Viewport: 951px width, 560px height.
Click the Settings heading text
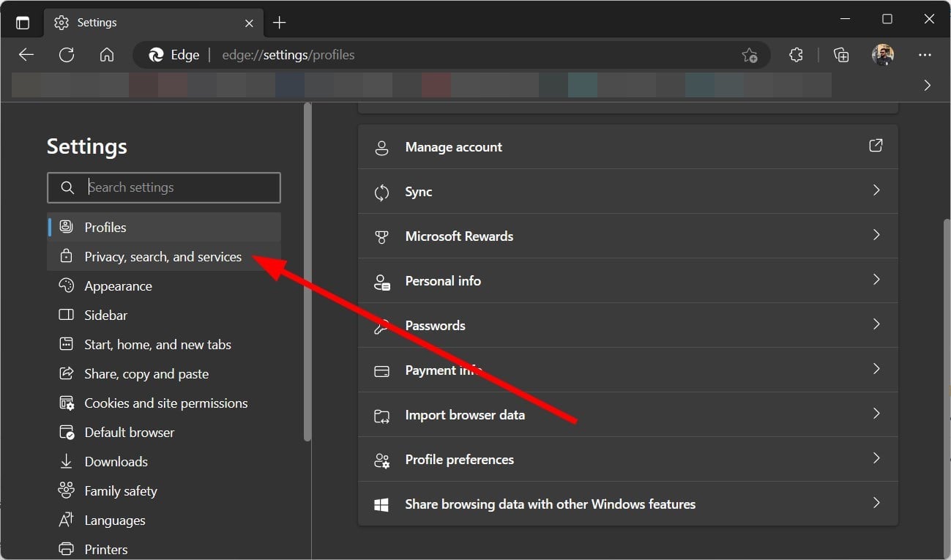click(87, 146)
